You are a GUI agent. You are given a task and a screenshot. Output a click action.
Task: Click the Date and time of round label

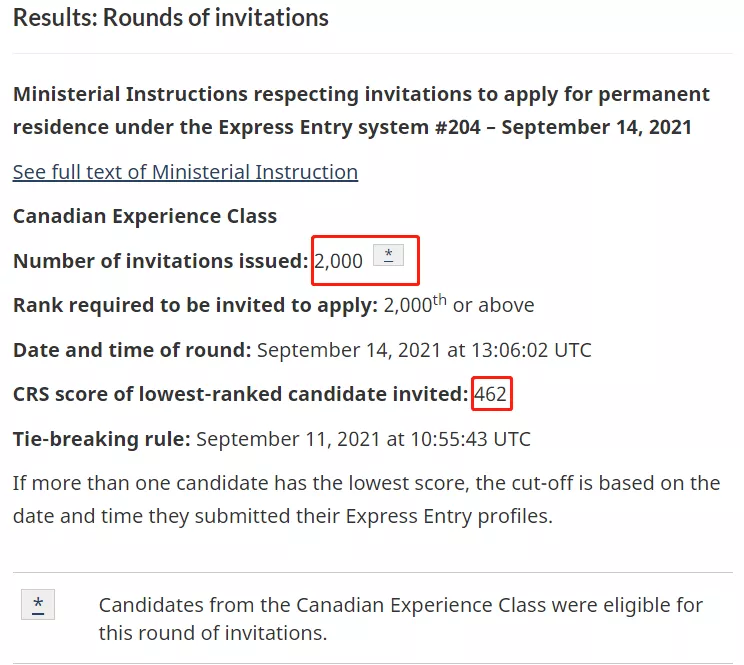tap(132, 350)
